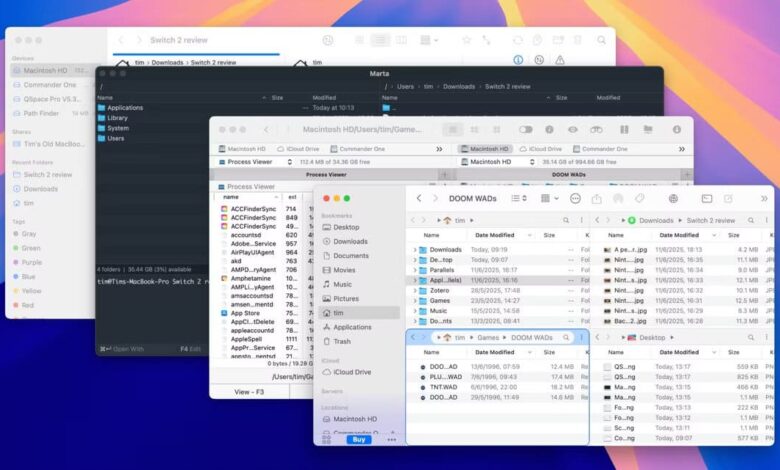Search in QSpace Games DOOM WADs pane
The image size is (780, 470).
point(566,338)
